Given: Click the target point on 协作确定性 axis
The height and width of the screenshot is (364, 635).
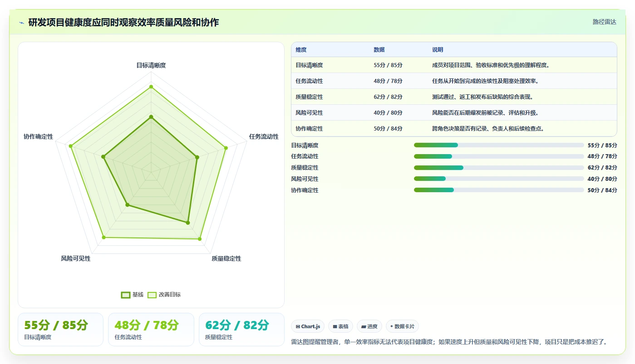Looking at the screenshot, I should point(71,146).
